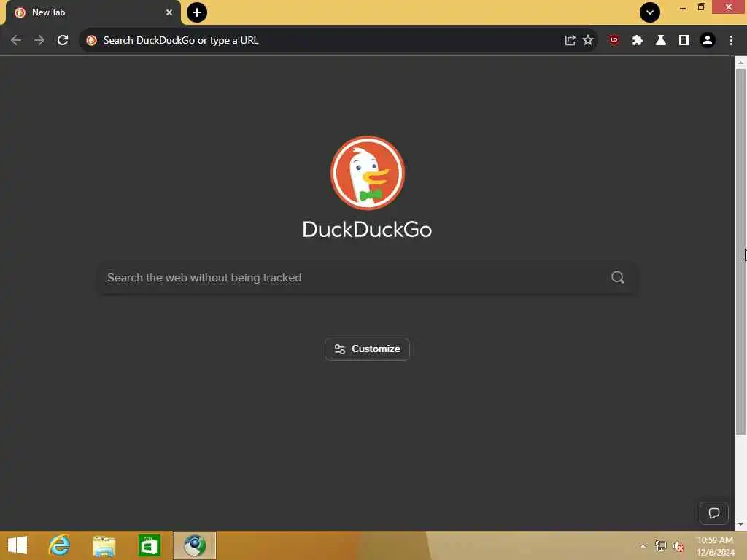Click the page vertical scrollbar
This screenshot has height=560, width=747.
740,251
